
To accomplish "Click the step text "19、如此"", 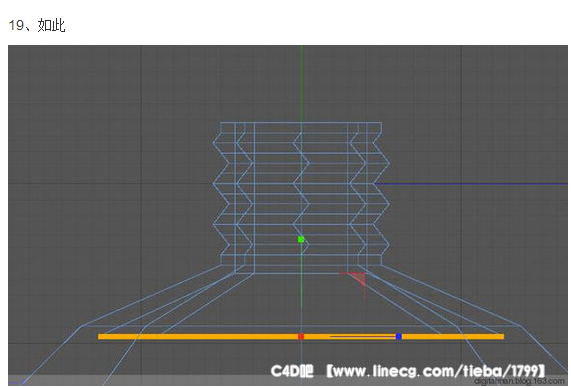I will [37, 26].
